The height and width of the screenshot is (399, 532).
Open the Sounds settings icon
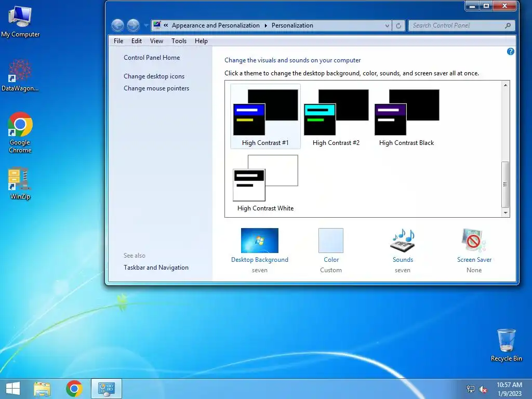pos(403,240)
